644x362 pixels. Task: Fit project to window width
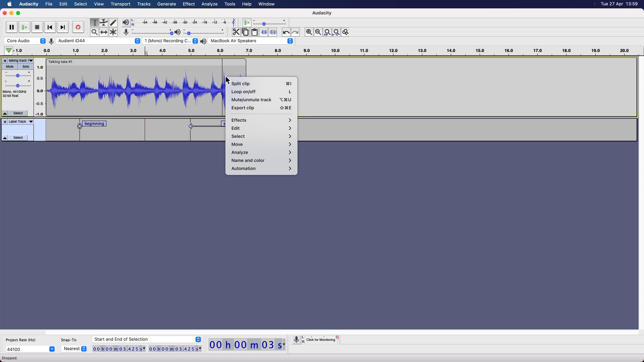click(x=336, y=32)
